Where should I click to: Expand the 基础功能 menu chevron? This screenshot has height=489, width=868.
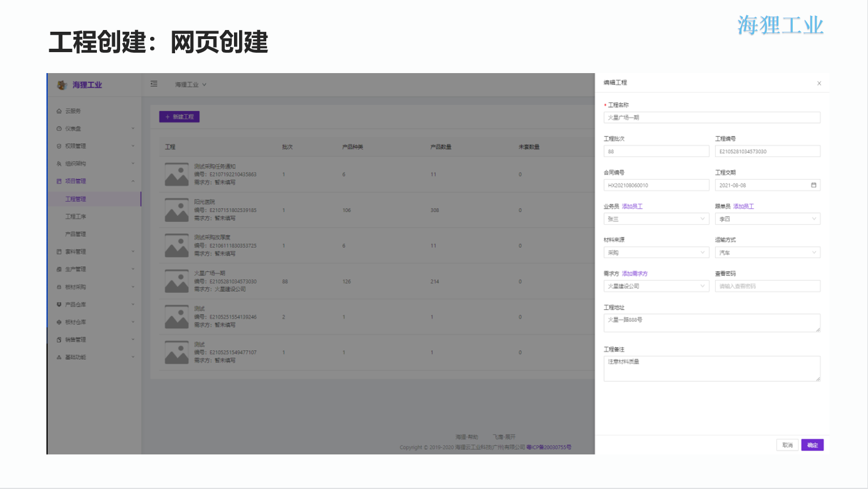tap(133, 358)
